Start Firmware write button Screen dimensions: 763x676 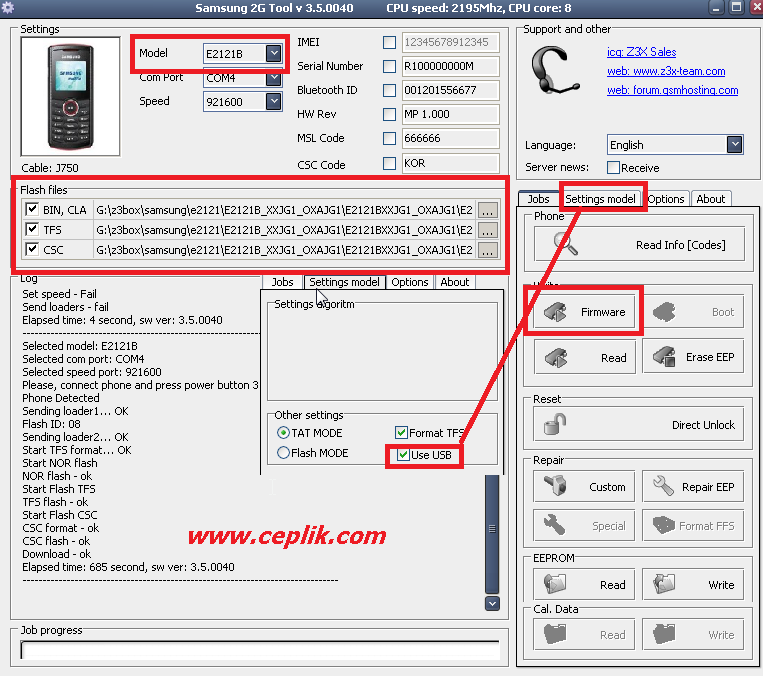(x=584, y=311)
